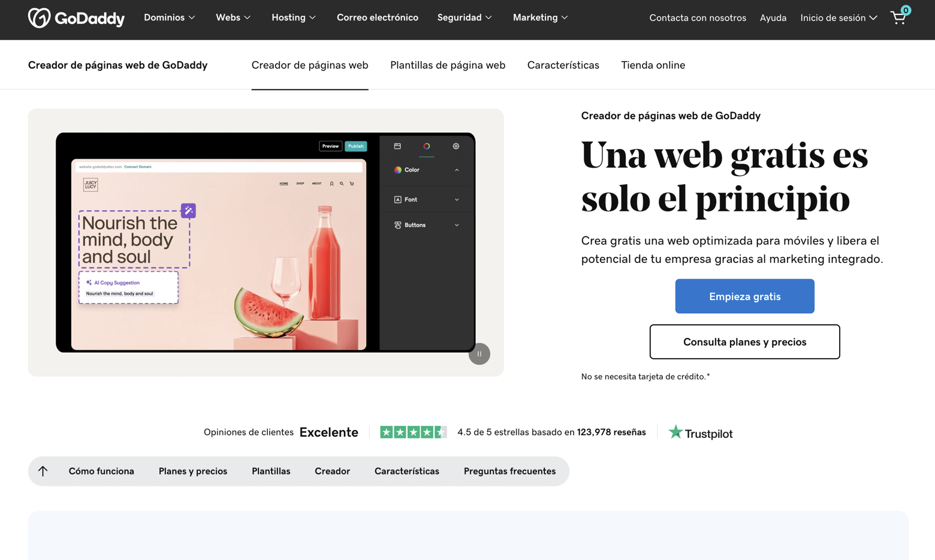Select the Creador de páginas web tab
This screenshot has width=935, height=560.
coord(310,65)
